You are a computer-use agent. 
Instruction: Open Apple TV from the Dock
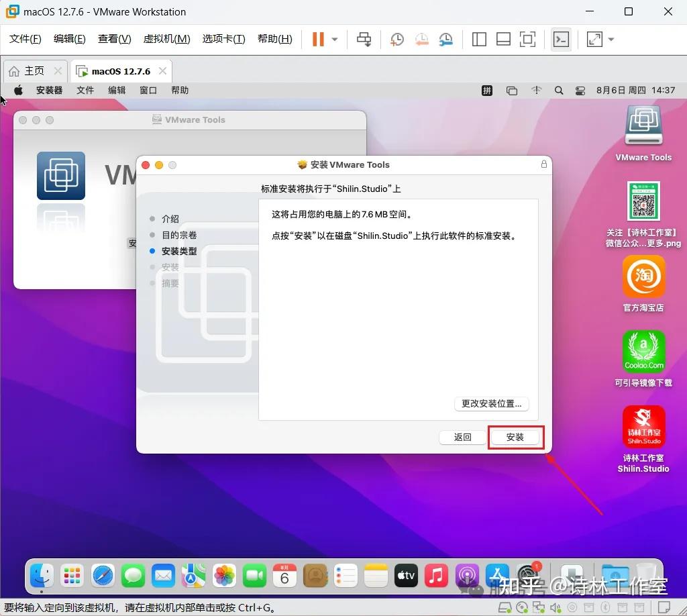406,575
